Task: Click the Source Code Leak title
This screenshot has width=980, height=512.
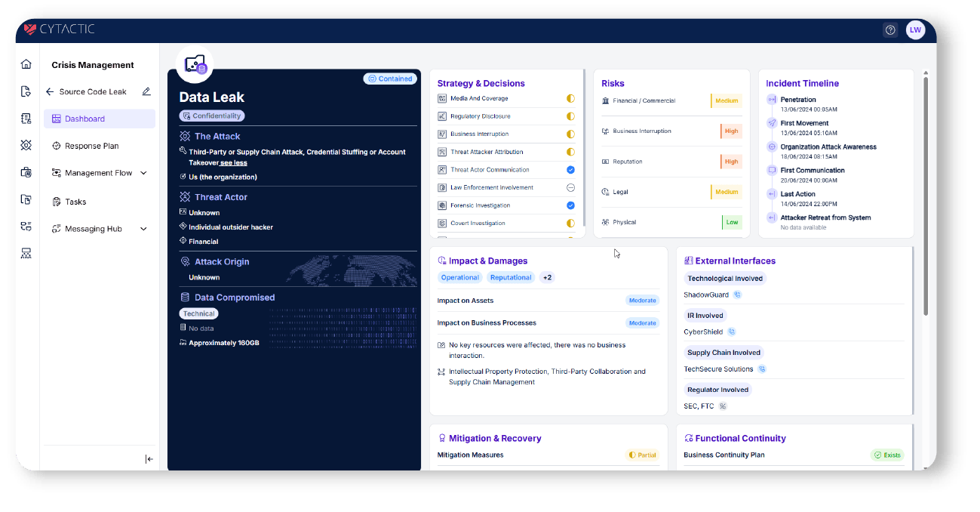Action: click(x=93, y=91)
